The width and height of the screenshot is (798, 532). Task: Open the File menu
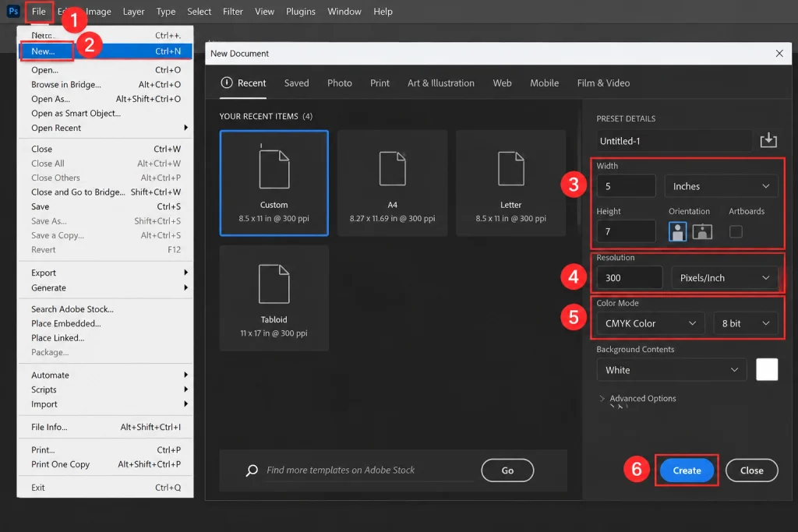tap(39, 11)
